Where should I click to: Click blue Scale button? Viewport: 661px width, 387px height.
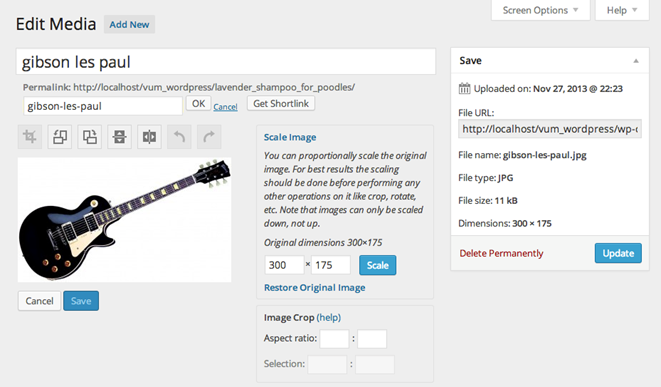378,265
